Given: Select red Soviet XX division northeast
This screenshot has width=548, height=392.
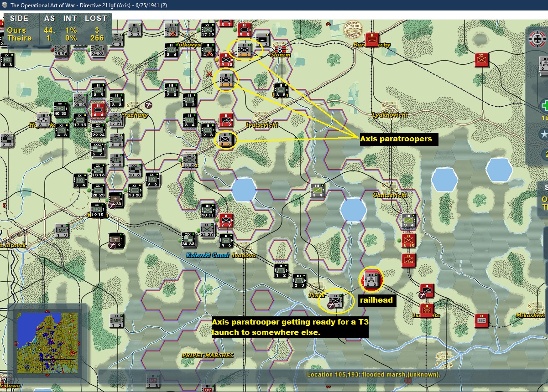Looking at the screenshot, I should coord(481,60).
